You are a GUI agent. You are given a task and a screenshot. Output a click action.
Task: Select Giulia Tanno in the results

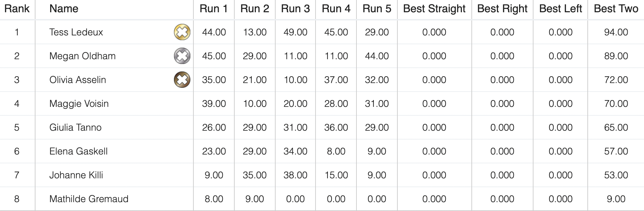pos(75,128)
